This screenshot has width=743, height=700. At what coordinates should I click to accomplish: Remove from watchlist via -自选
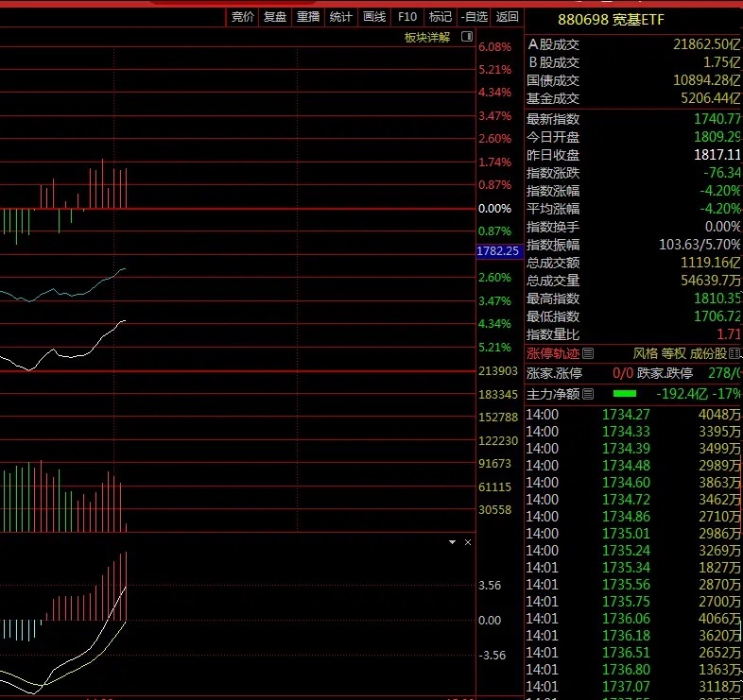click(x=475, y=17)
